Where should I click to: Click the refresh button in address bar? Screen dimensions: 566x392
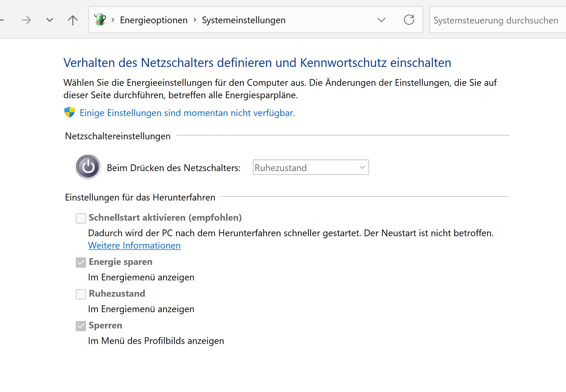click(409, 20)
